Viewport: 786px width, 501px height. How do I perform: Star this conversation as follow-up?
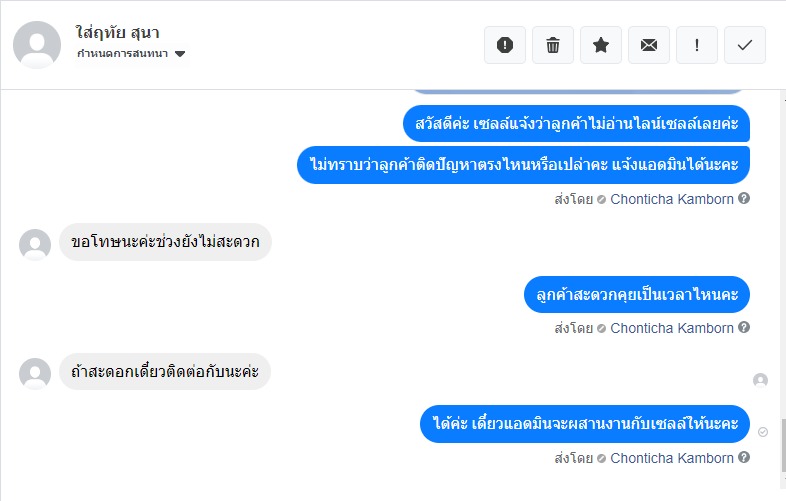[x=601, y=45]
